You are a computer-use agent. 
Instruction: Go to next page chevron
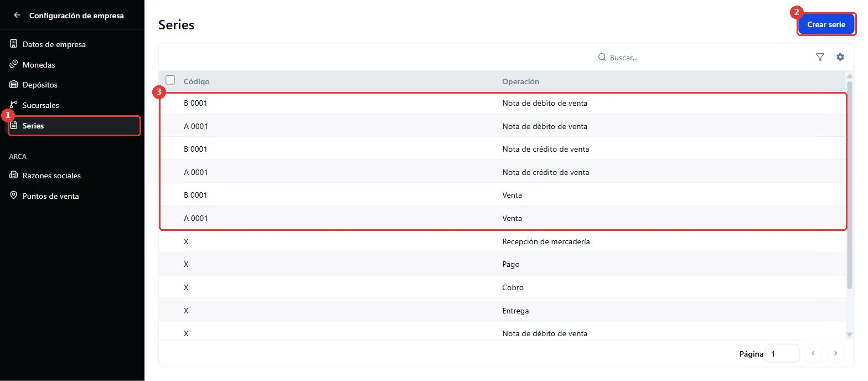click(835, 353)
